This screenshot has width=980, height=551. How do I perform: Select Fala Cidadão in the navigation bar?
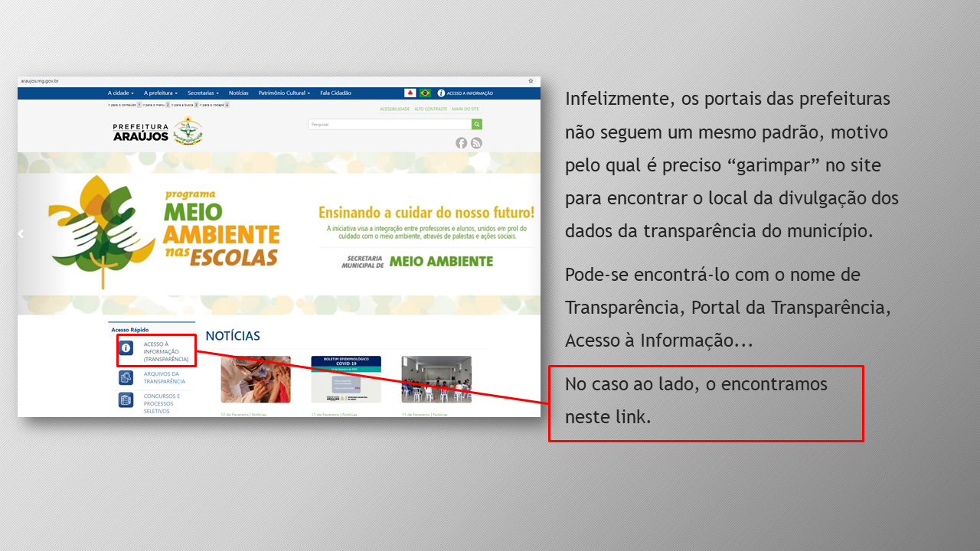point(335,93)
